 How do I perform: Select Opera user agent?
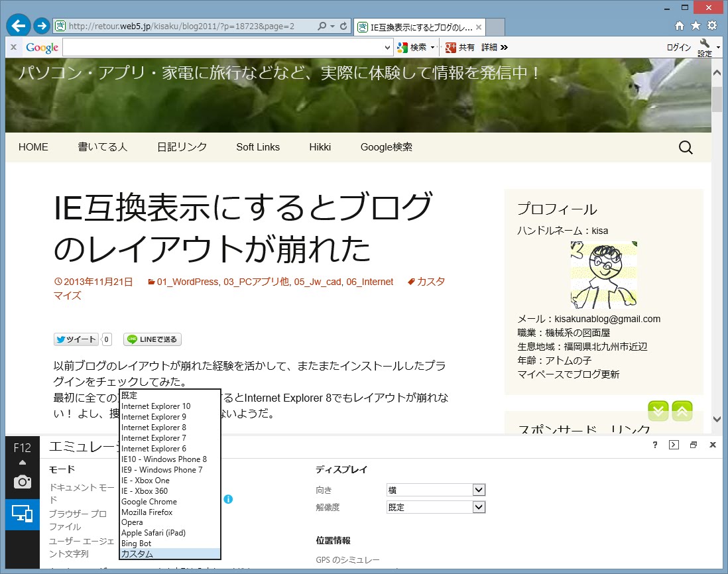pyautogui.click(x=170, y=522)
